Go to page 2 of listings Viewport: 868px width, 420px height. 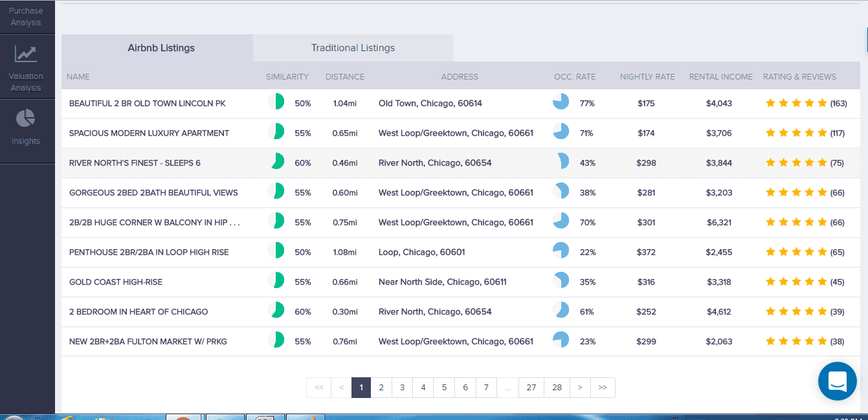(x=381, y=387)
